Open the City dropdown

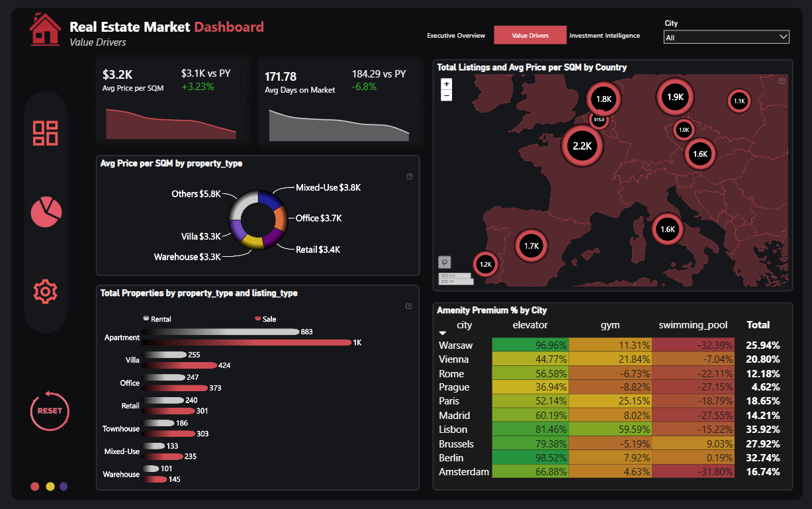(726, 37)
